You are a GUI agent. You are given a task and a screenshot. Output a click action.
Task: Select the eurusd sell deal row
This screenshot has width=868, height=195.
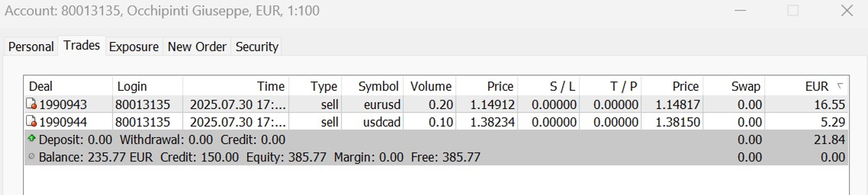(x=436, y=104)
